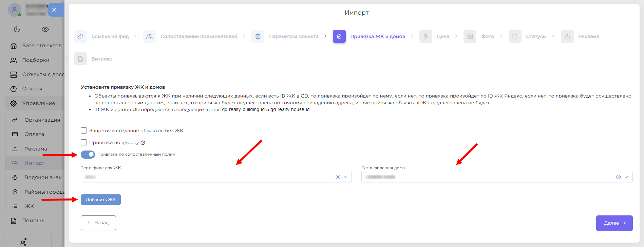Click the clipboard icon for Статусы step
This screenshot has height=247, width=644.
[x=515, y=36]
